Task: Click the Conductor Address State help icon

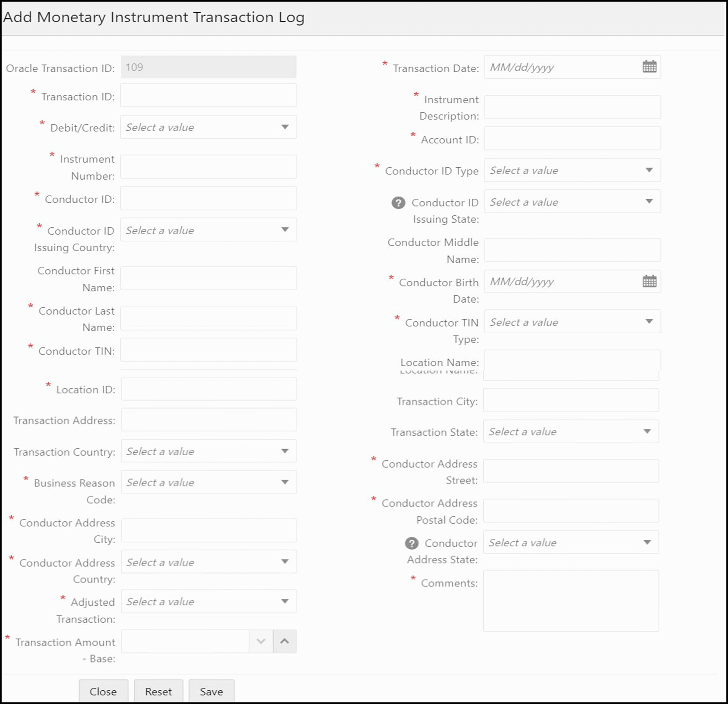Action: (x=411, y=543)
